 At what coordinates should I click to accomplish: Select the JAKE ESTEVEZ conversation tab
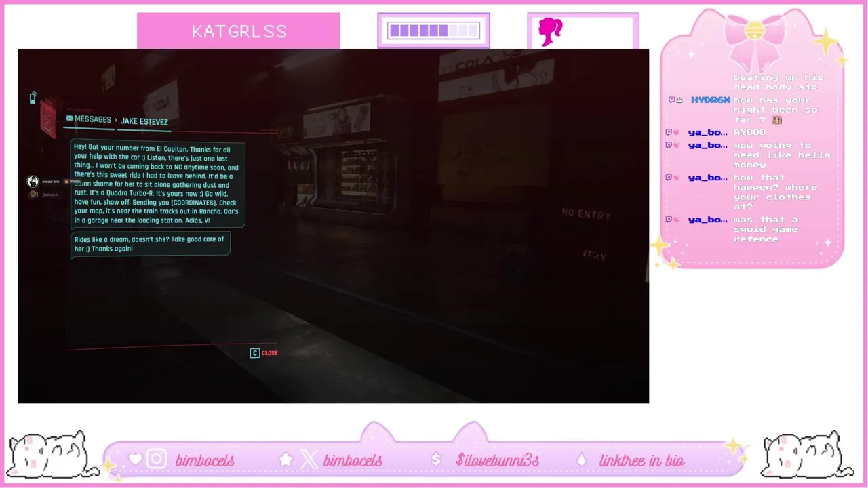click(144, 121)
